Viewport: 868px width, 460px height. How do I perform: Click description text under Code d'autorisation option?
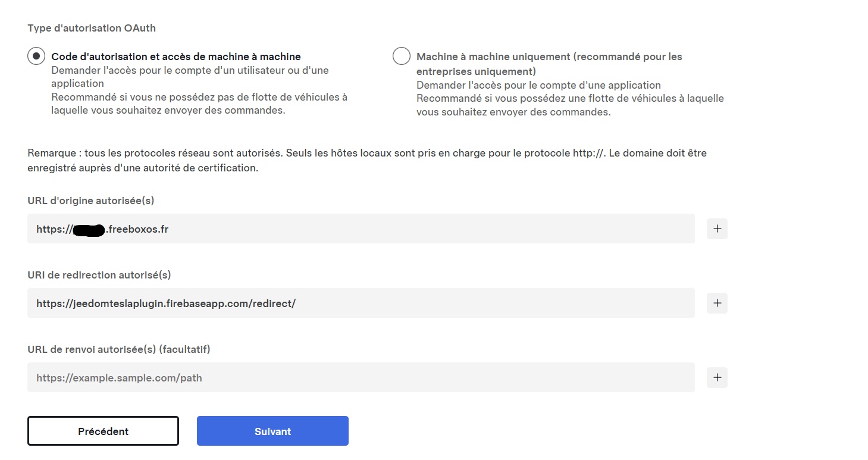[x=199, y=90]
